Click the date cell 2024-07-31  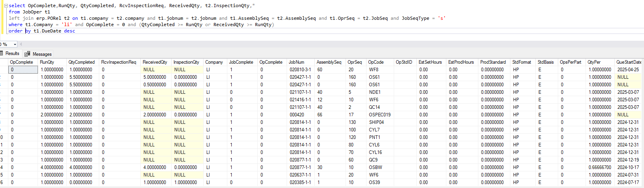click(629, 175)
